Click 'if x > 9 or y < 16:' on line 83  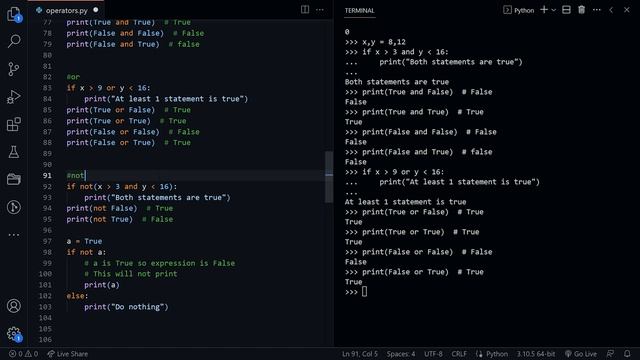click(x=109, y=88)
